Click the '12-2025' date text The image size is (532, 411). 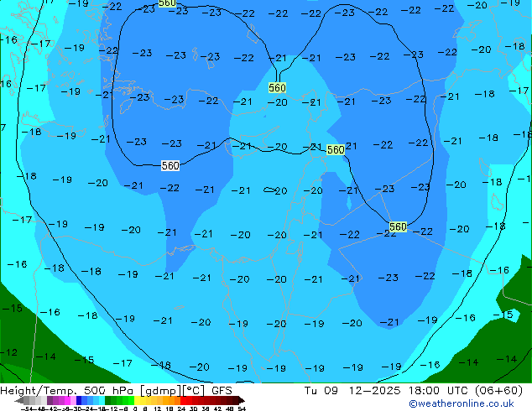click(375, 391)
